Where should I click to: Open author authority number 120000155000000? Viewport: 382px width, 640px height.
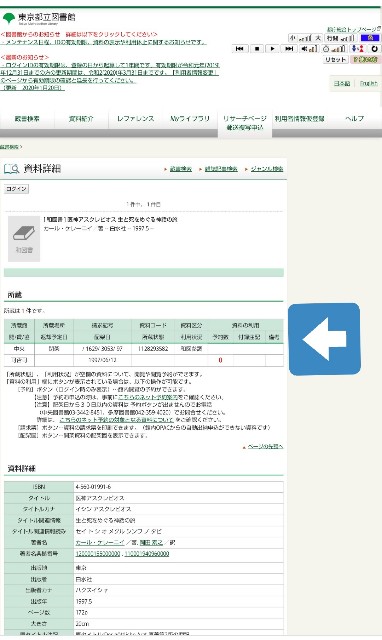tap(98, 554)
